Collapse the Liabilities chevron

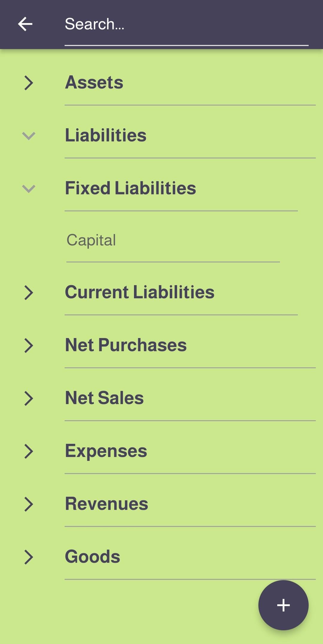click(x=28, y=136)
